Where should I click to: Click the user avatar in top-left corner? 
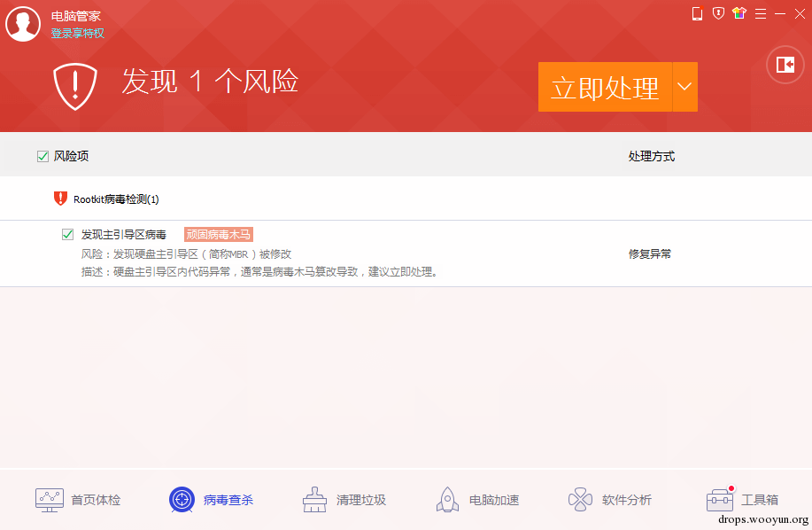pos(23,24)
